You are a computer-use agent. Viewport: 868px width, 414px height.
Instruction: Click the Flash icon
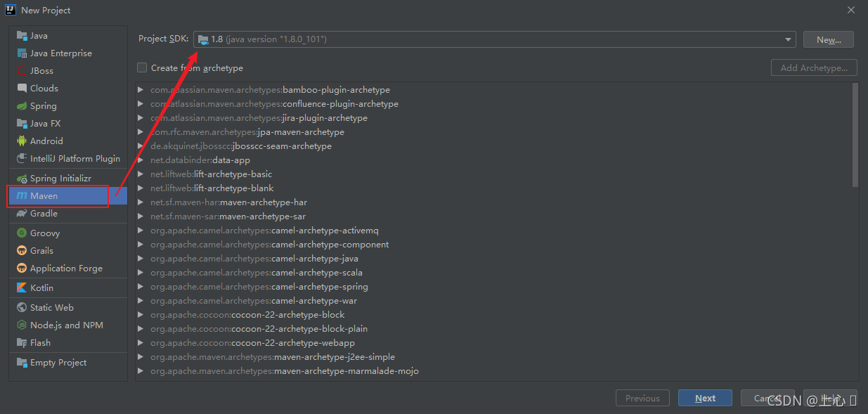22,342
